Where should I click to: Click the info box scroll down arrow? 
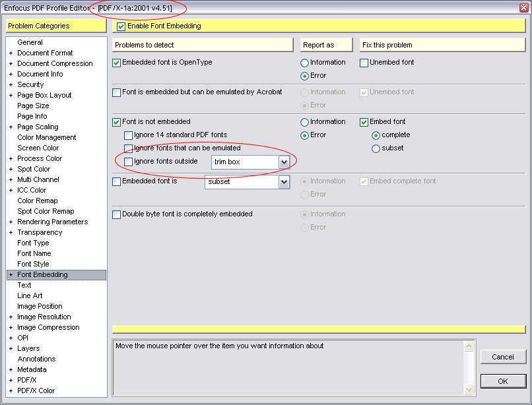coord(469,389)
